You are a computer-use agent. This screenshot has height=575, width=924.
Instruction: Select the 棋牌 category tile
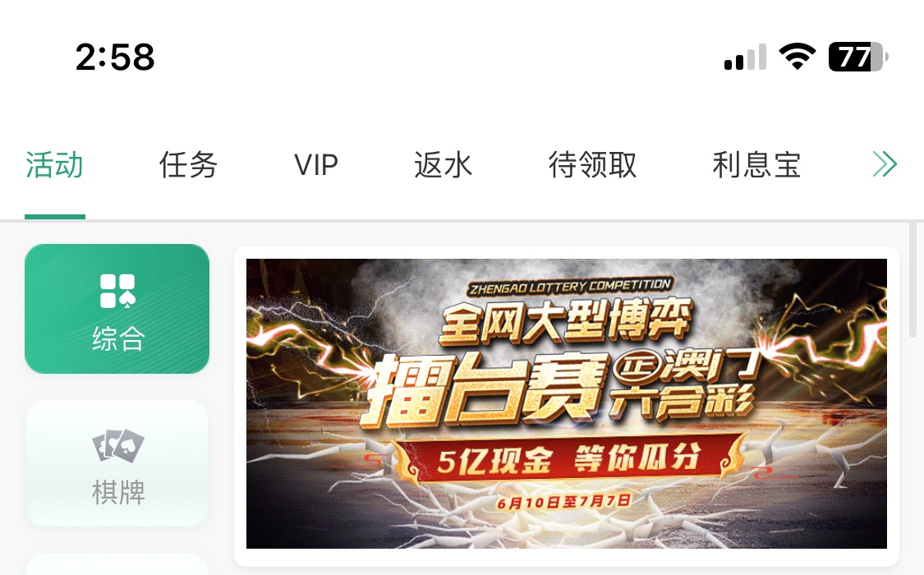(117, 463)
